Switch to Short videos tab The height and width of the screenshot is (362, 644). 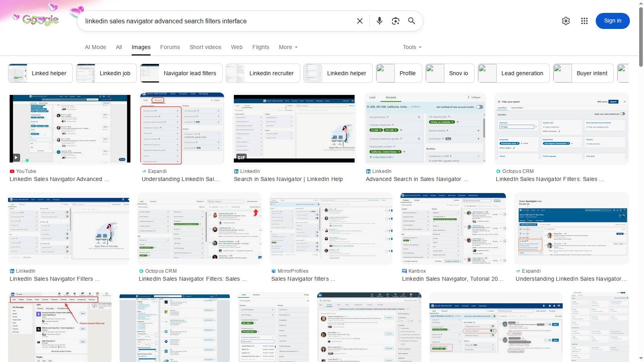tap(205, 47)
